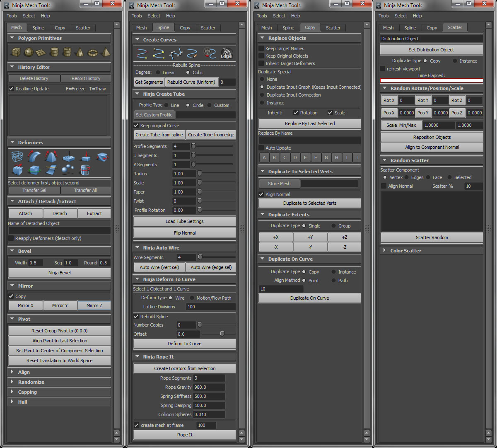This screenshot has height=448, width=497.
Task: Choose the Pencil curve tool icon
Action: coord(193,54)
